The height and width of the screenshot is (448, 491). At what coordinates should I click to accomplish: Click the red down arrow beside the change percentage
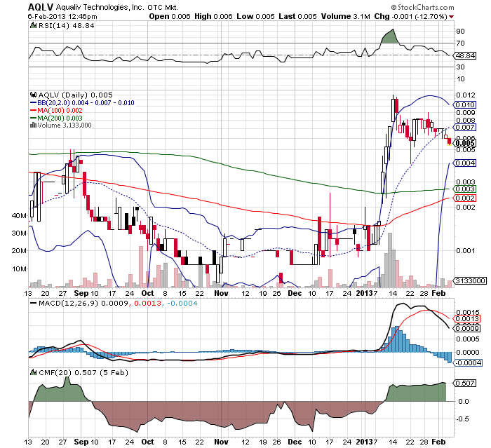click(x=451, y=17)
